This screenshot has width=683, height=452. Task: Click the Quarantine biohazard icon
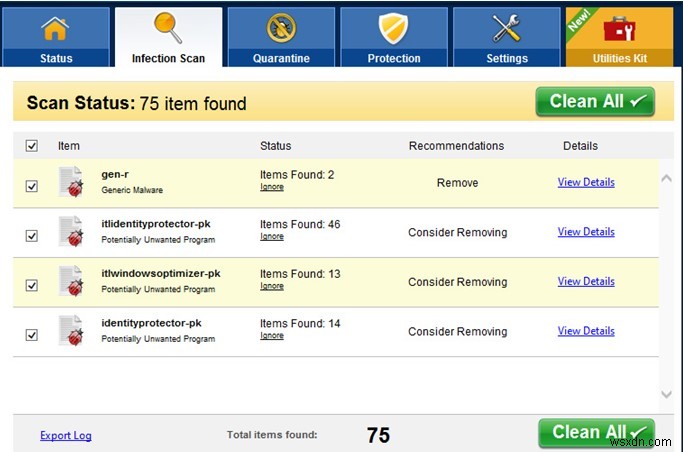pos(281,30)
